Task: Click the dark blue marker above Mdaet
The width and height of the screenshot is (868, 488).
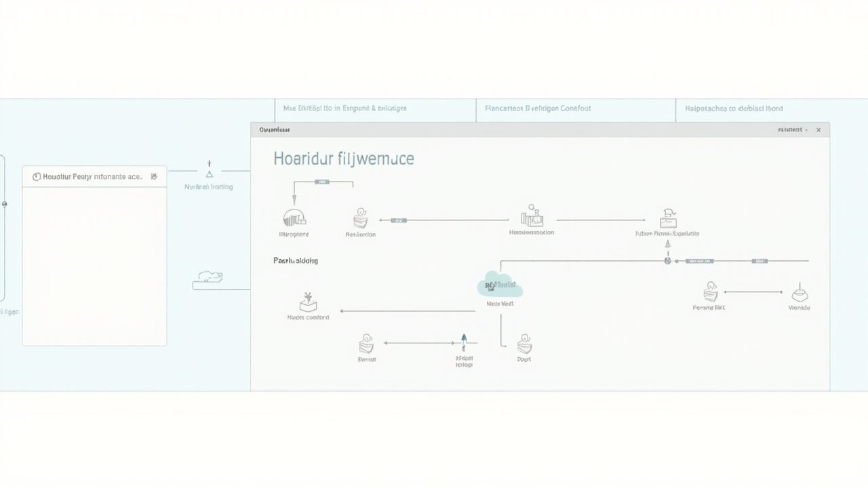Action: click(464, 337)
